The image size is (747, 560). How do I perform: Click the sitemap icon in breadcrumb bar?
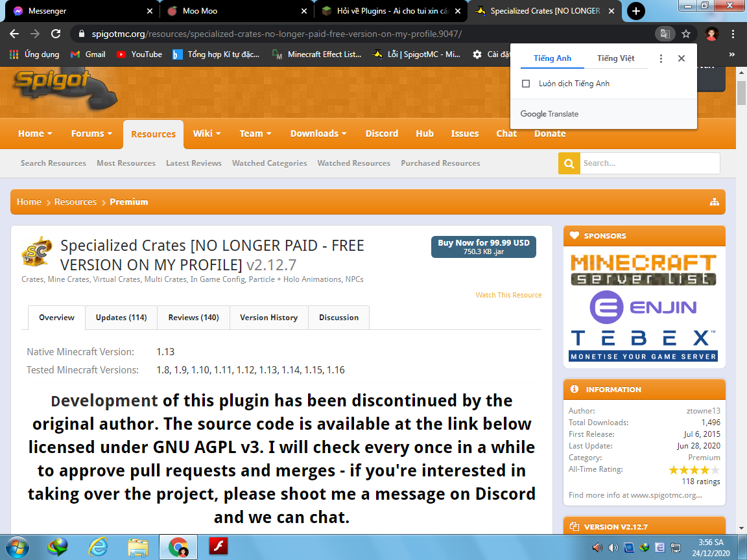[x=714, y=202]
